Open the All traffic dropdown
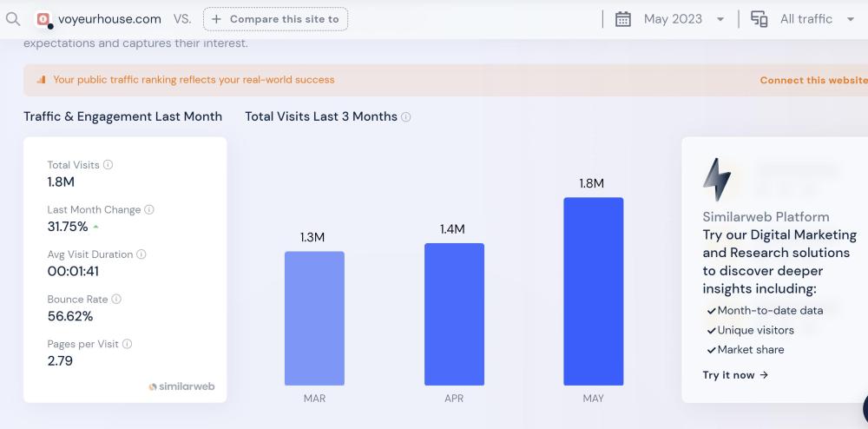Screen dimensions: 868x429 (850, 19)
